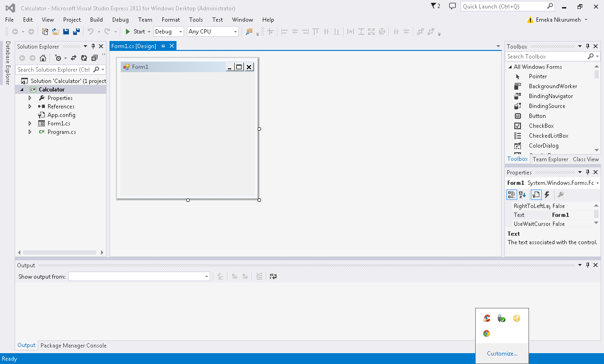Click the Search Toolbox input field
Image resolution: width=604 pixels, height=364 pixels.
546,56
